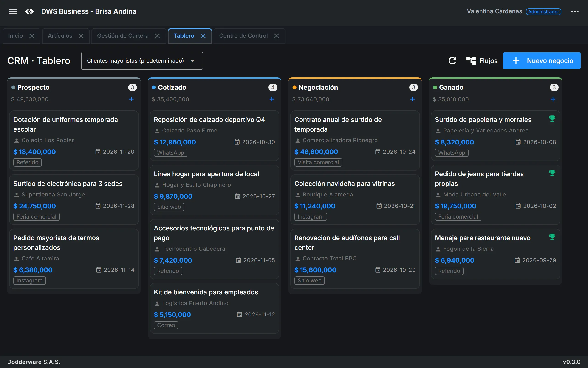Add a deal to Ganado column
588x368 pixels.
pos(553,99)
